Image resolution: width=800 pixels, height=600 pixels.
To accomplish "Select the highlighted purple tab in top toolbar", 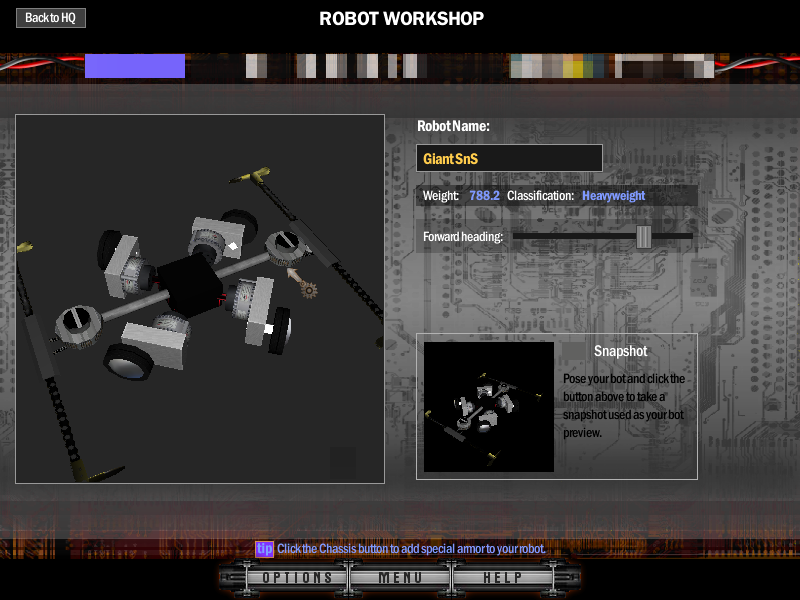I will point(135,66).
